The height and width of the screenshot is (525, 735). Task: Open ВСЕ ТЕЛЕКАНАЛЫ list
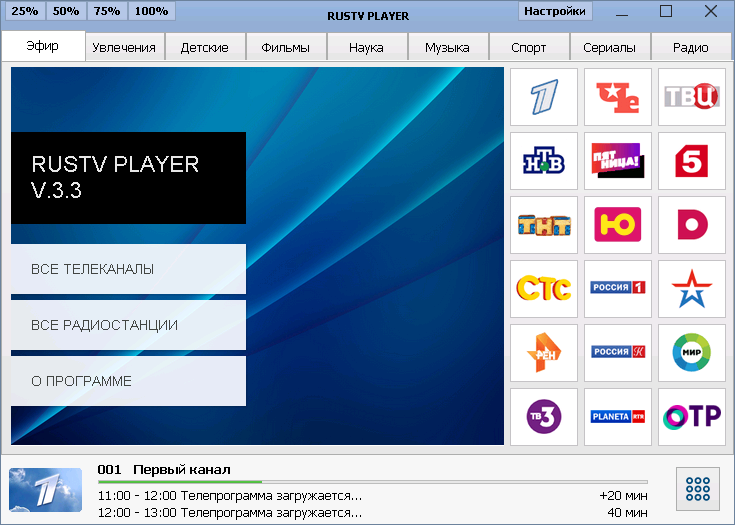128,269
